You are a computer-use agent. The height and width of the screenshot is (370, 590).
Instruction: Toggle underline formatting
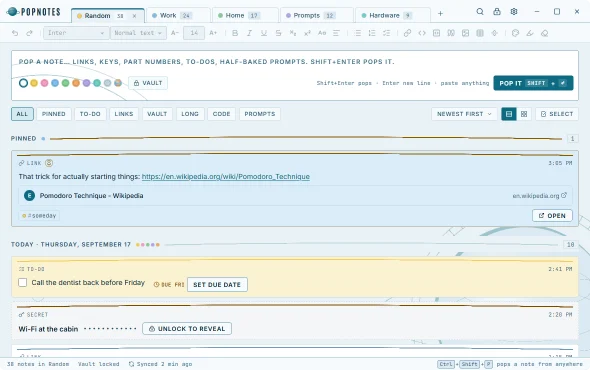tap(264, 33)
